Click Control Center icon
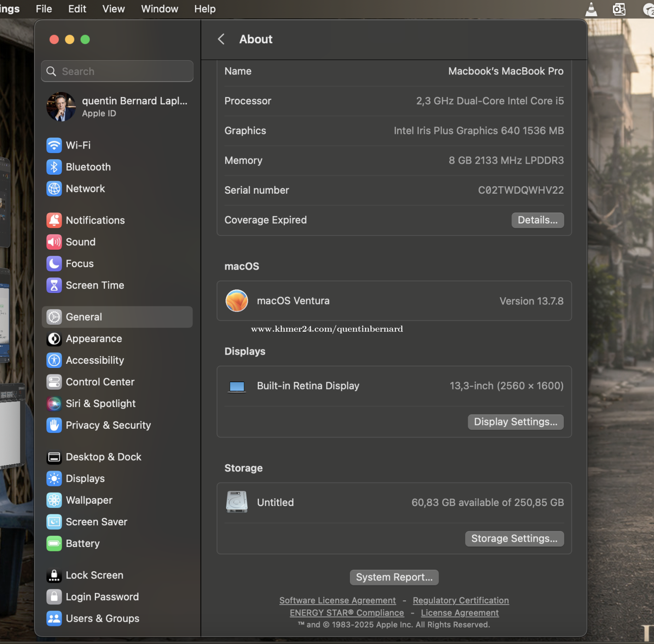The height and width of the screenshot is (644, 654). click(x=54, y=382)
